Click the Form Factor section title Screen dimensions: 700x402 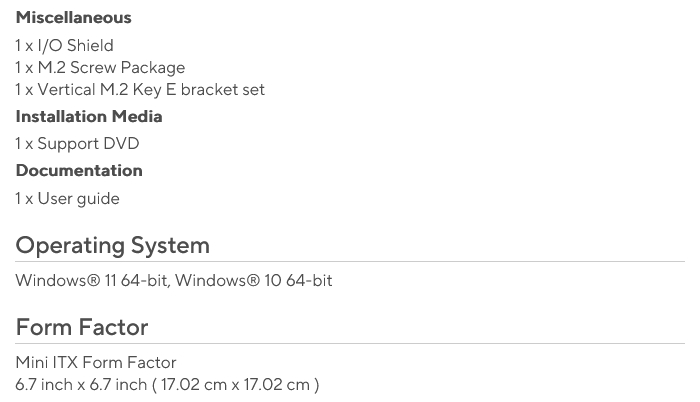tap(81, 327)
